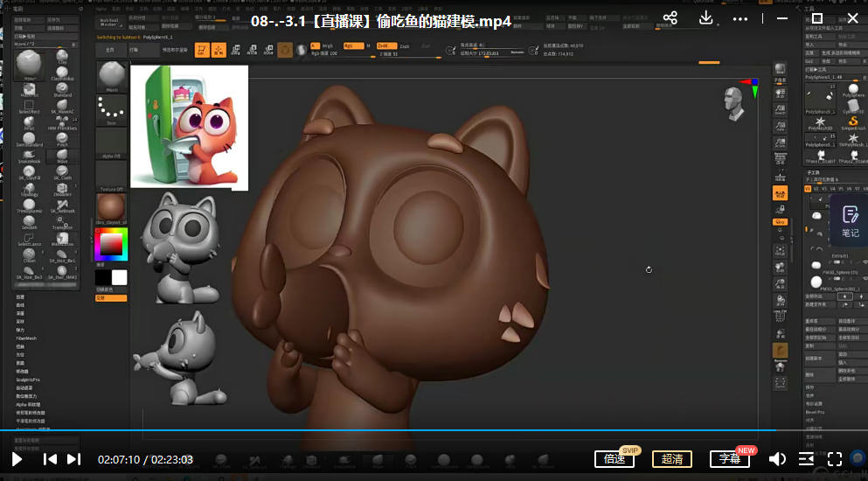Download the video with the download icon
868x481 pixels.
click(706, 19)
